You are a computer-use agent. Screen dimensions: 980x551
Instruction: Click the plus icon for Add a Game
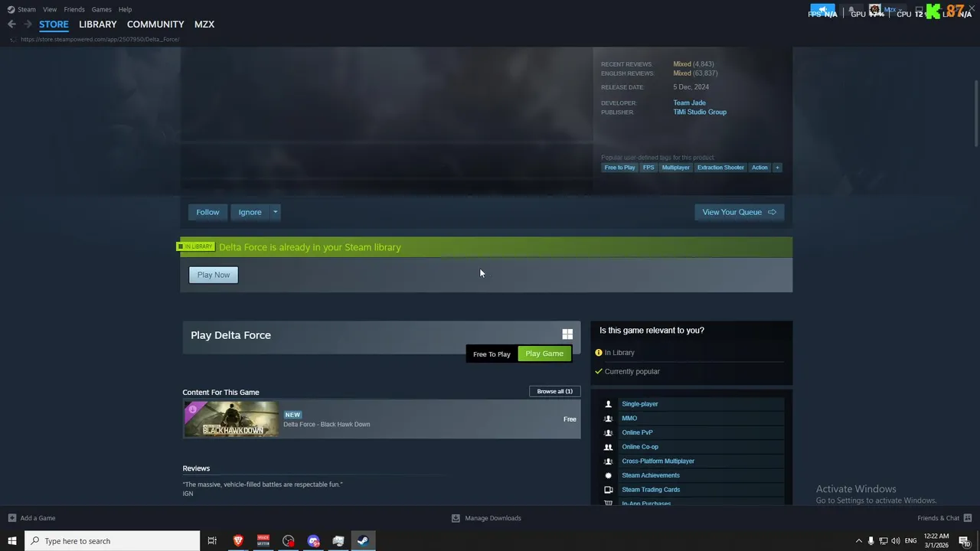pyautogui.click(x=11, y=518)
